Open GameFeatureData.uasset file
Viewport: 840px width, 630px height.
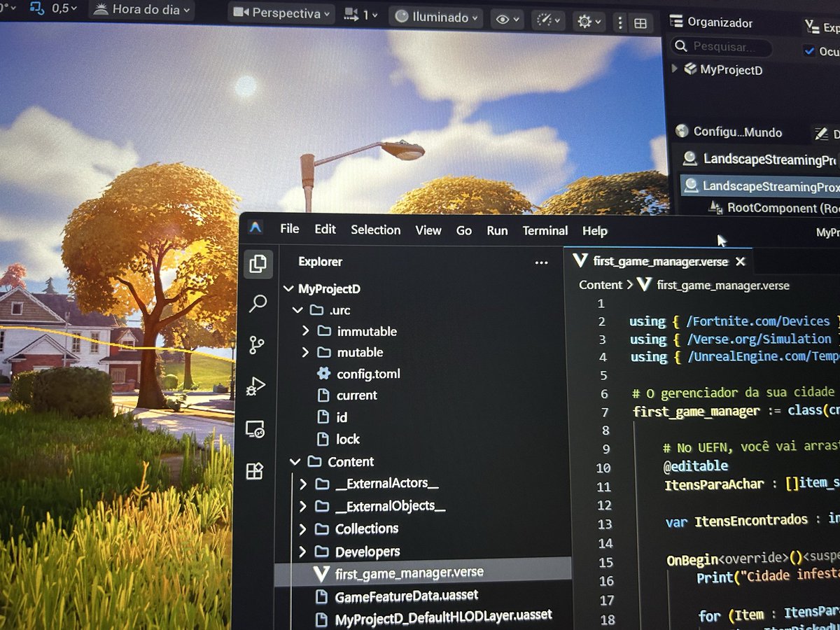[x=407, y=597]
